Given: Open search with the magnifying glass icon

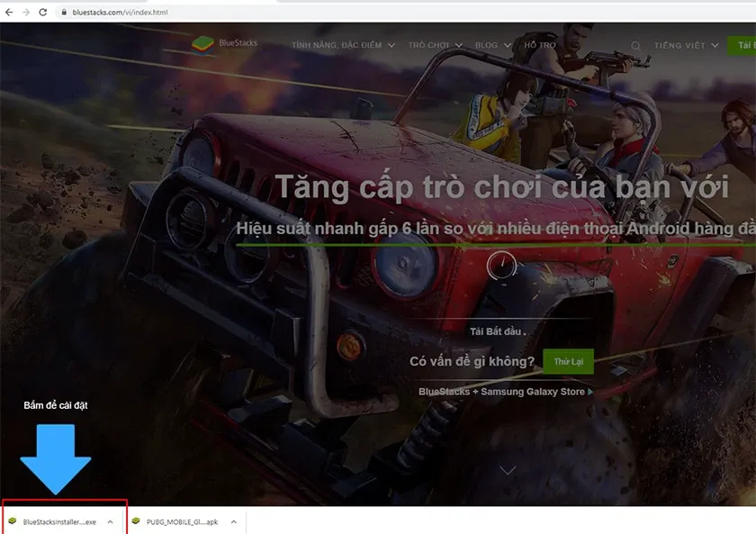Looking at the screenshot, I should pyautogui.click(x=635, y=44).
